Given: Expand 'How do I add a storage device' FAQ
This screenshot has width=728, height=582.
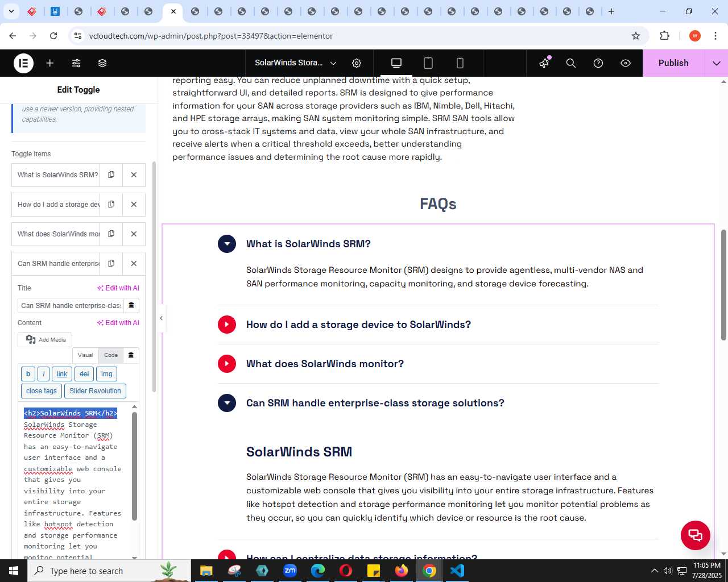Looking at the screenshot, I should [227, 325].
